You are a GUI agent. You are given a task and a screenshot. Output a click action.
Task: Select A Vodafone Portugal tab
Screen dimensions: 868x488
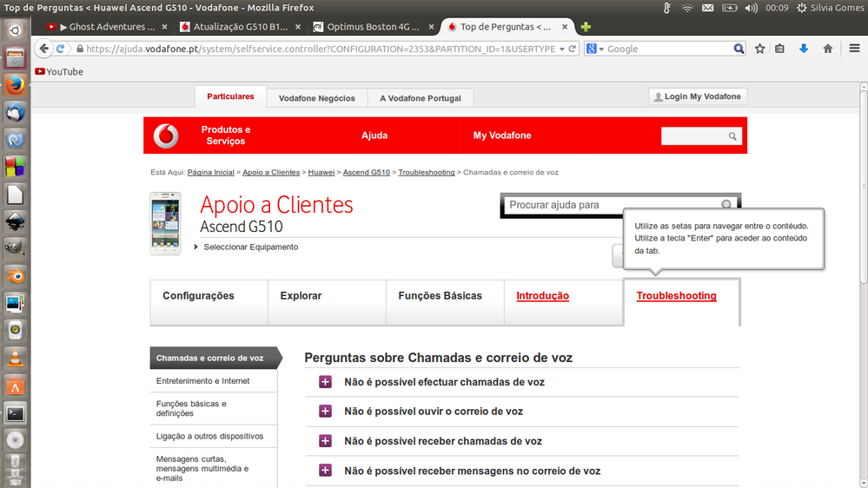[x=421, y=98]
